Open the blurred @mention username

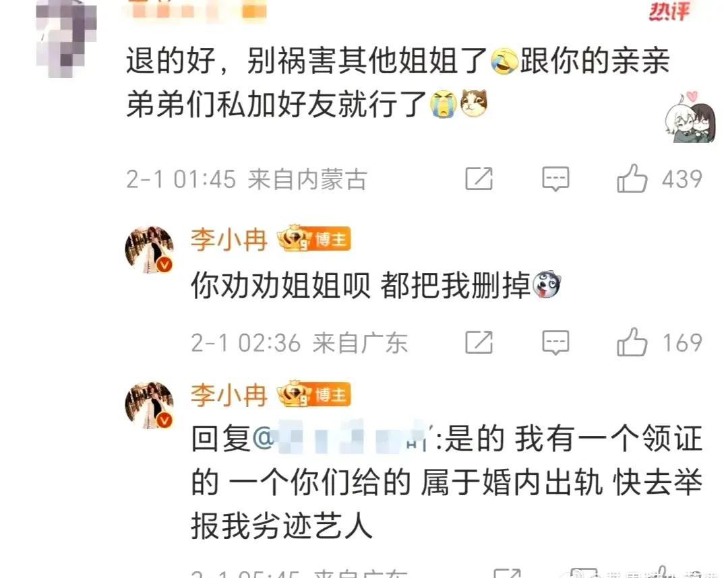(344, 438)
